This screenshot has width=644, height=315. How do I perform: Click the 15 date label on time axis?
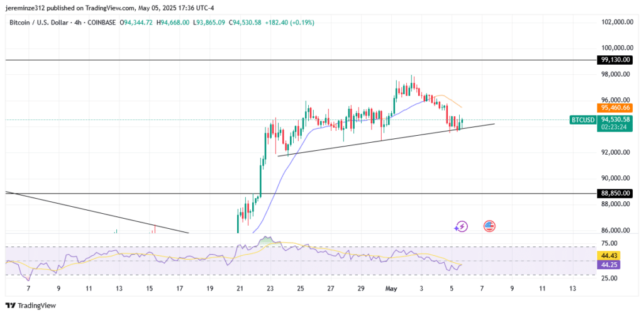[x=149, y=289]
